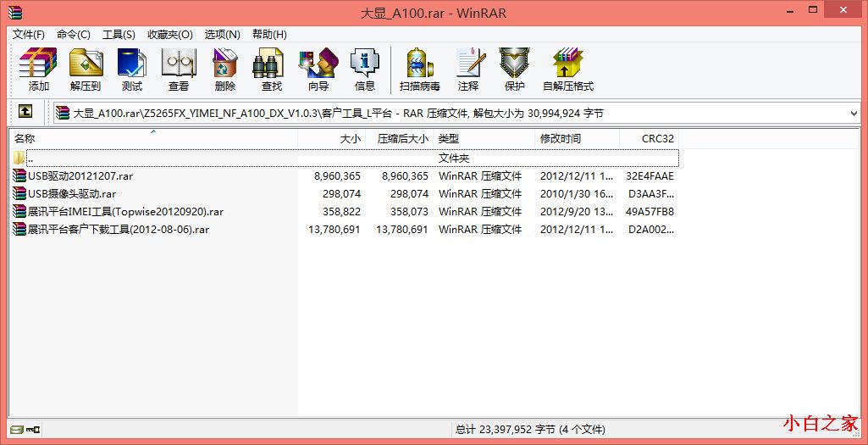Click the 保护 (Protect) archive icon
Screen dimensions: 868x445
pyautogui.click(x=514, y=70)
